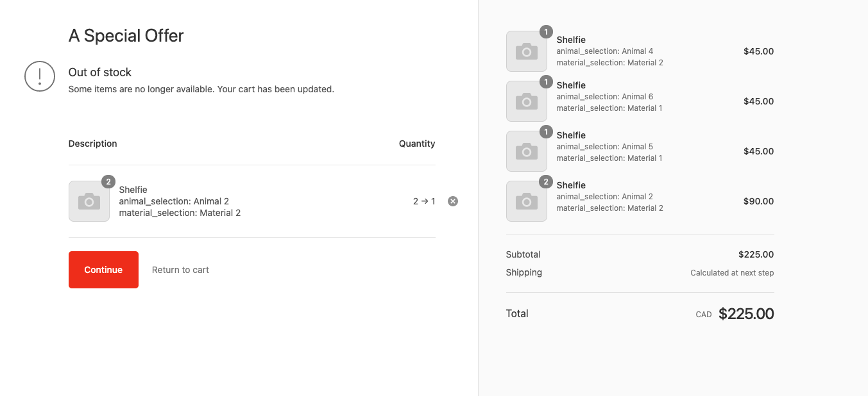This screenshot has width=868, height=396.
Task: Click the Animal 4 Shelfie camera thumbnail
Action: [526, 51]
